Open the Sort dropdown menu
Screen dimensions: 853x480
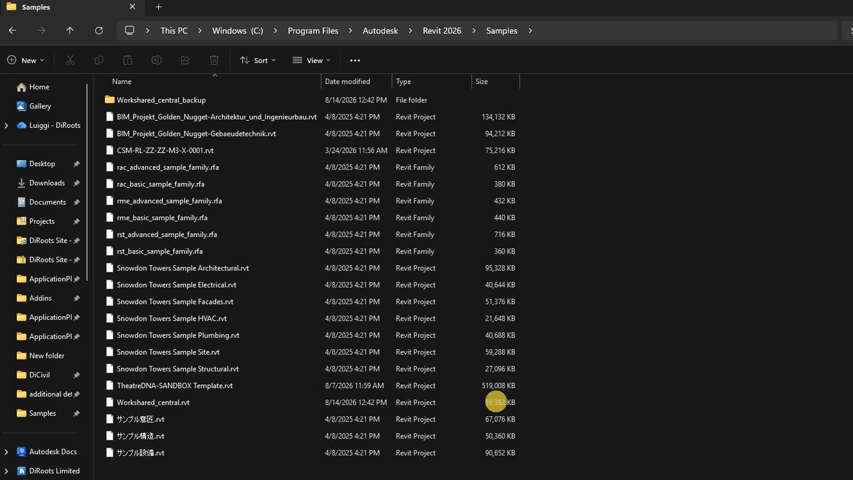[x=258, y=60]
